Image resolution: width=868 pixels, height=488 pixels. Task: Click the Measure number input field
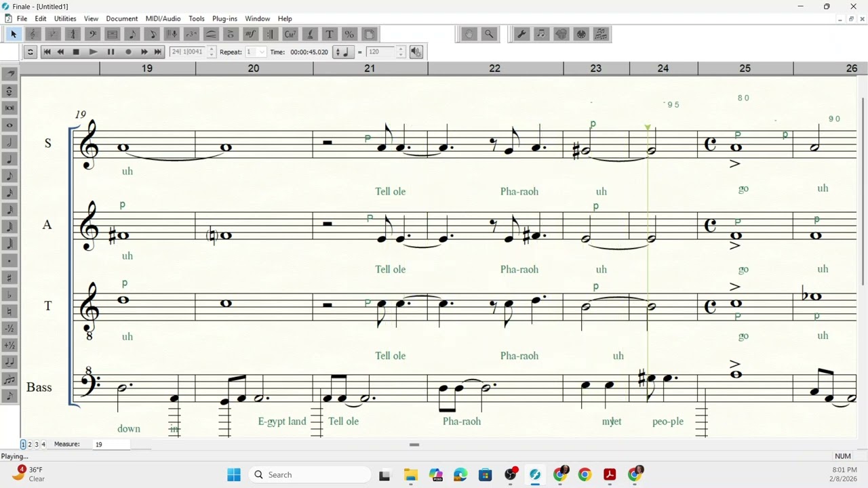pos(111,445)
